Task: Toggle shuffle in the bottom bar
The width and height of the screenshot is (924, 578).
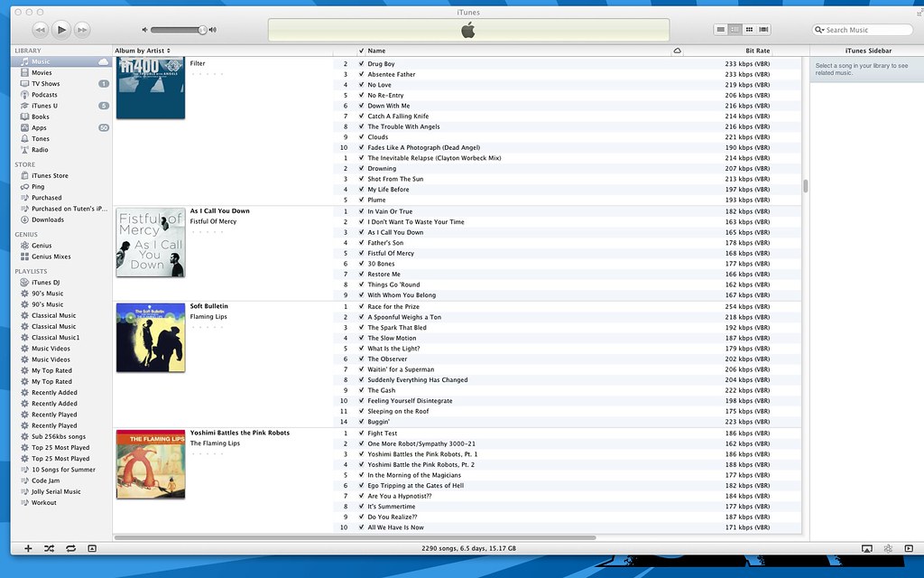Action: point(49,548)
